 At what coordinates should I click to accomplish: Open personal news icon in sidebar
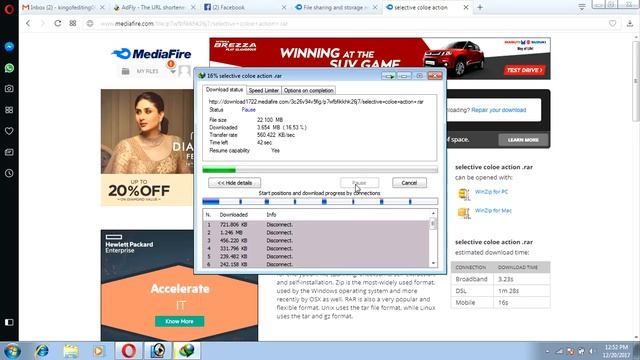coord(9,152)
